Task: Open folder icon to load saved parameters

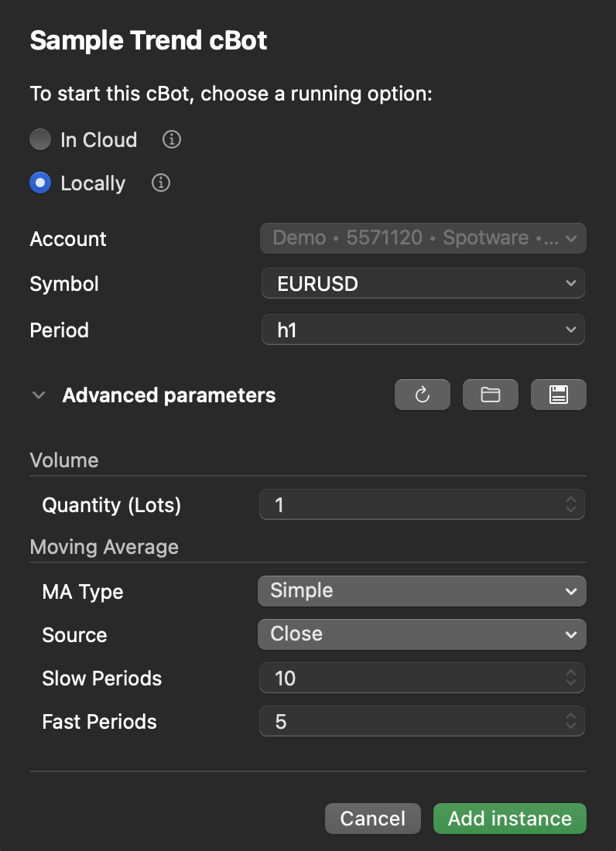Action: coord(490,395)
